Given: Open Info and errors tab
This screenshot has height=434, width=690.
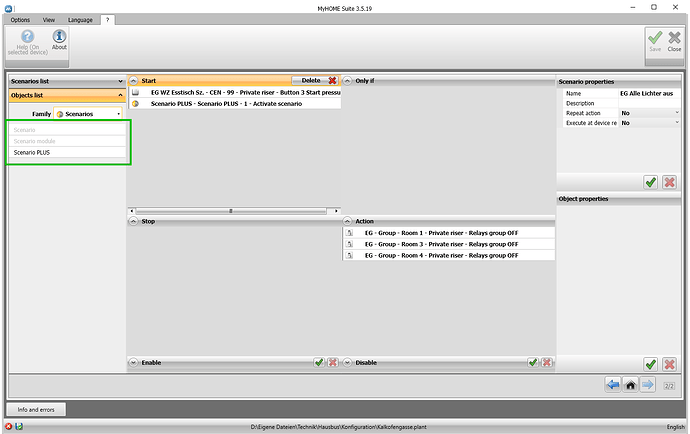Looking at the screenshot, I should pos(36,409).
